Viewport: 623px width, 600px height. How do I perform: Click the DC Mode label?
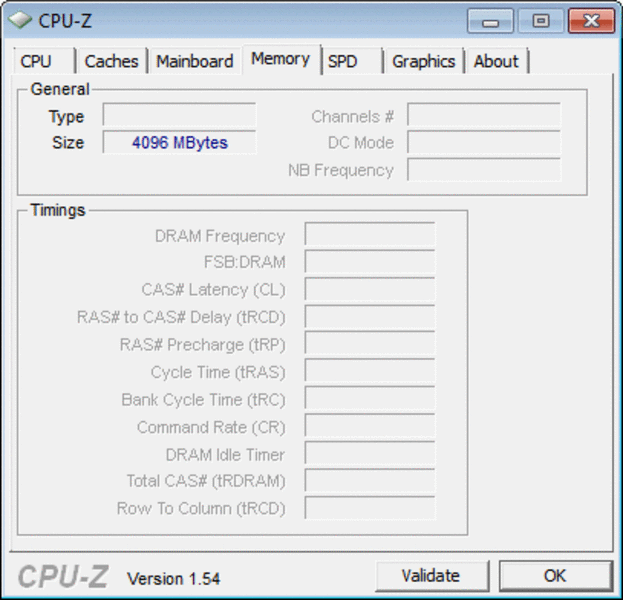click(361, 143)
